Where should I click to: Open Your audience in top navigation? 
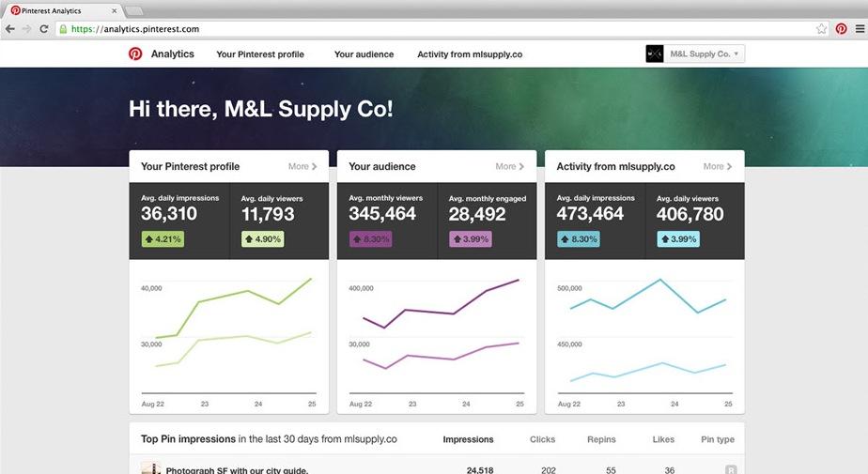click(x=364, y=54)
